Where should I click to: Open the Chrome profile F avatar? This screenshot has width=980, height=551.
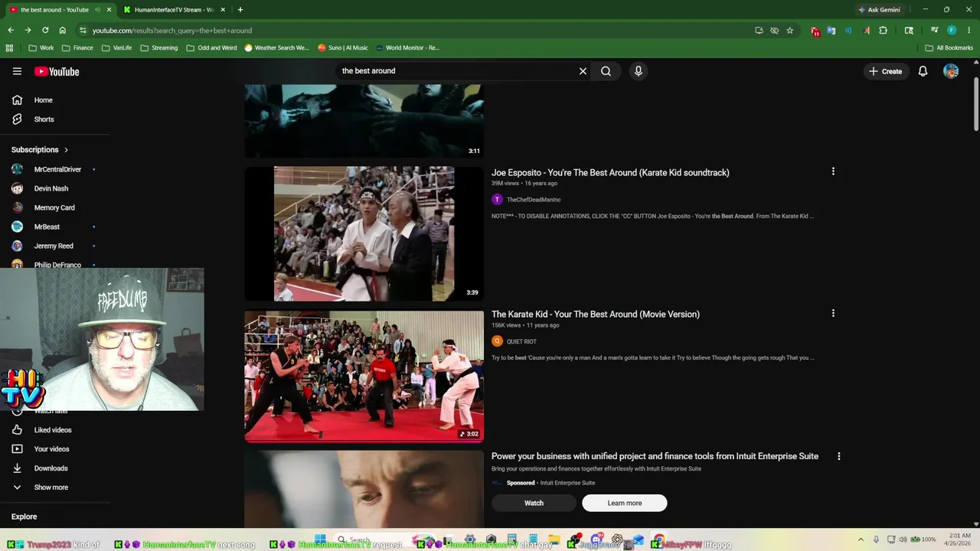952,31
